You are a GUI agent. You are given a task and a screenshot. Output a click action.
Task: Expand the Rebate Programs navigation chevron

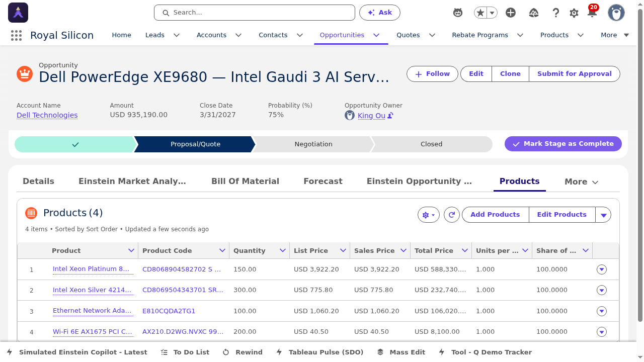pyautogui.click(x=520, y=35)
